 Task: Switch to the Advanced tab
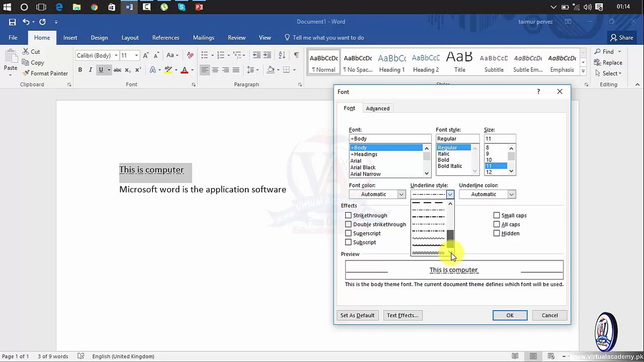click(377, 109)
